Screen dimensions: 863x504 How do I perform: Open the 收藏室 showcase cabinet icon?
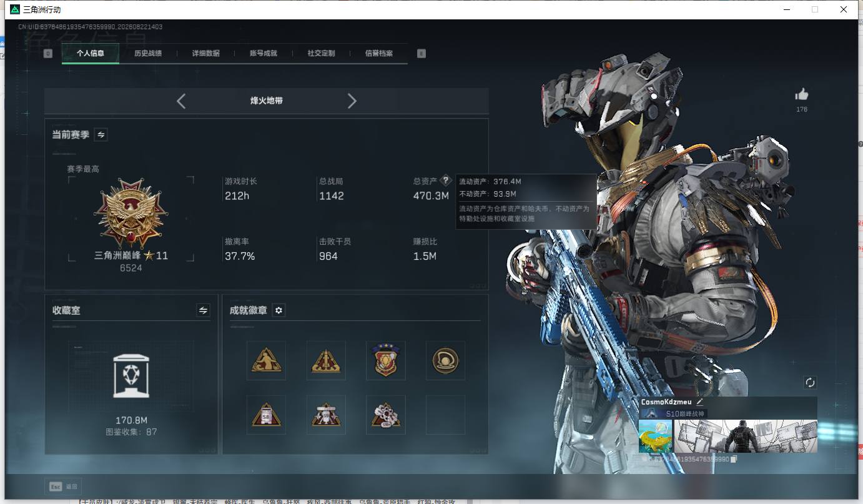pos(131,375)
